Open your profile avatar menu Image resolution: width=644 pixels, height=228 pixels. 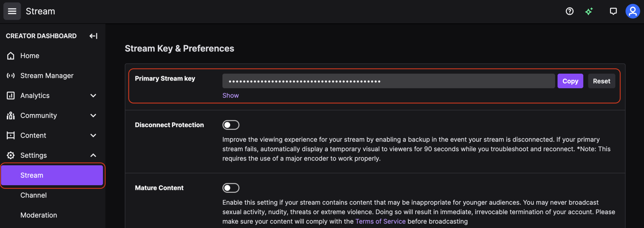point(633,11)
